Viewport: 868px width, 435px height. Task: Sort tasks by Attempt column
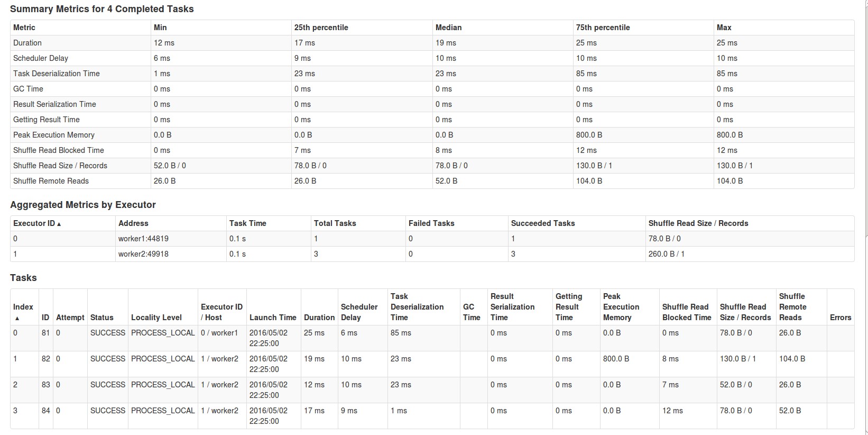(70, 318)
